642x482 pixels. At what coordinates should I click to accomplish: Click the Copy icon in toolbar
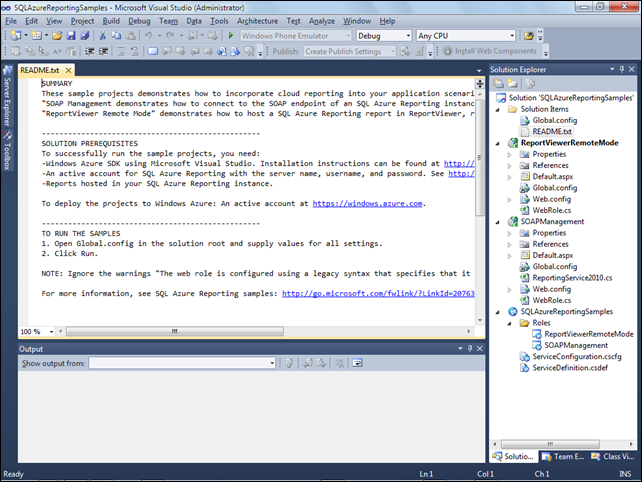point(116,36)
